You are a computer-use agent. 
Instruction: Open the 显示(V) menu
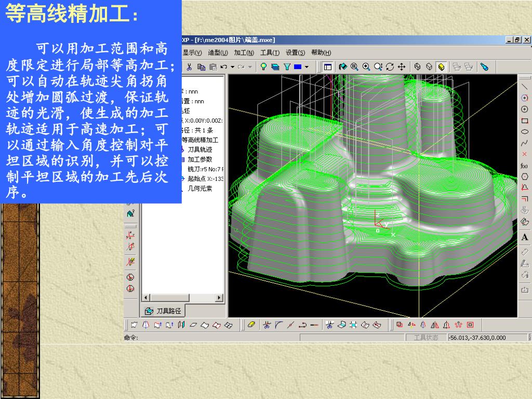(x=192, y=52)
